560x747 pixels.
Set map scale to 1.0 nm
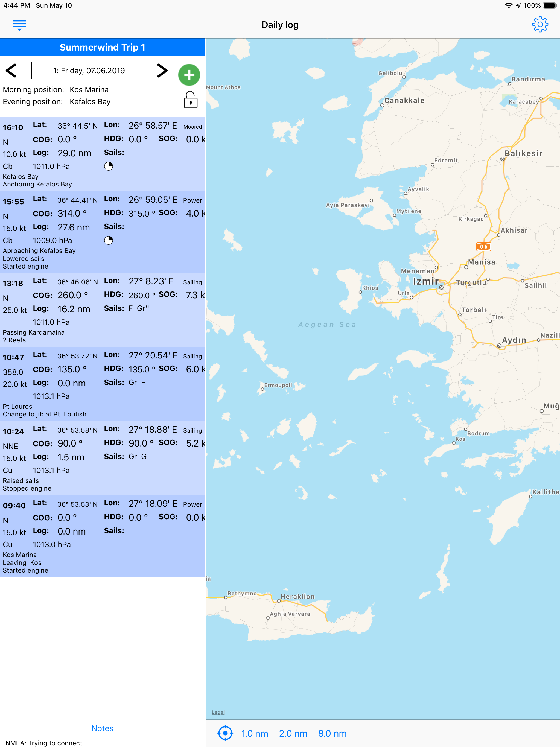[254, 734]
